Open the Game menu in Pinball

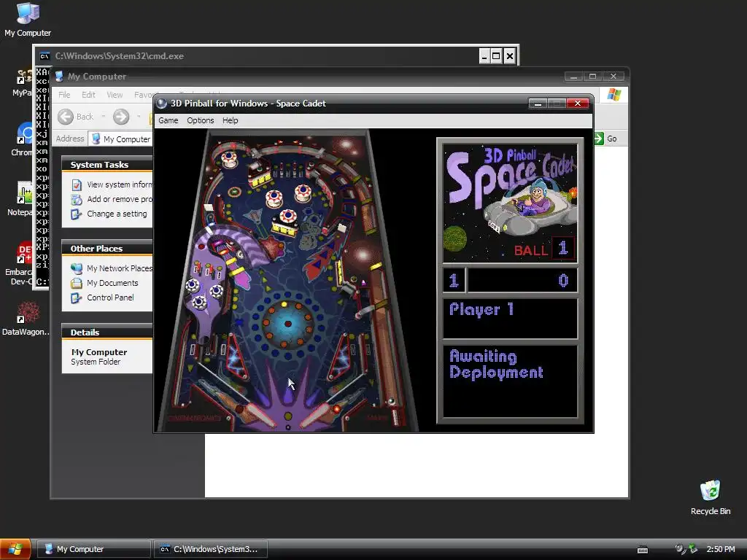click(169, 120)
